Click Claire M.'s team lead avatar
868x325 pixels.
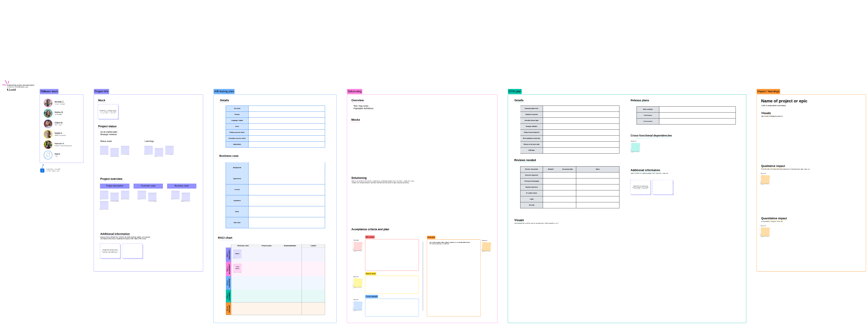click(x=48, y=124)
